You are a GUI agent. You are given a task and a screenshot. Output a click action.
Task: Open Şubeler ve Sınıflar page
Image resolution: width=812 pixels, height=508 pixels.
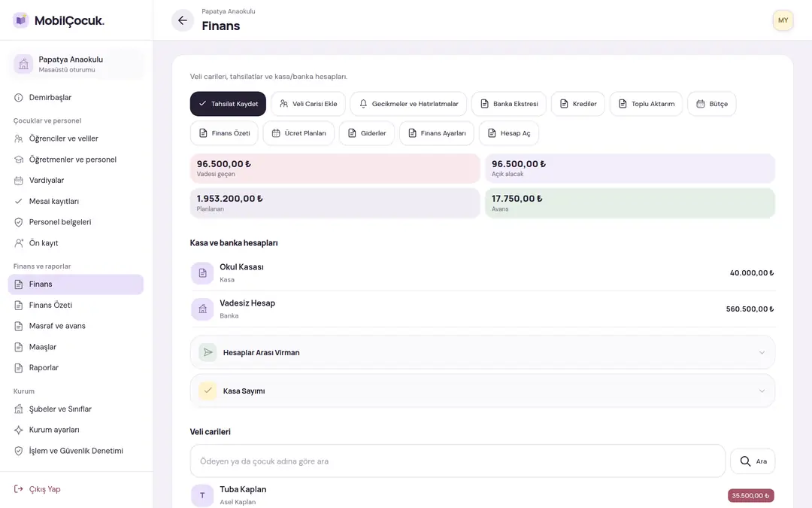76,409
